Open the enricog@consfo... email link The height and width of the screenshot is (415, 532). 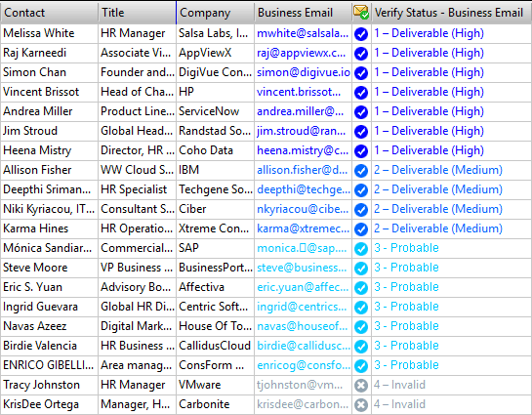click(304, 365)
